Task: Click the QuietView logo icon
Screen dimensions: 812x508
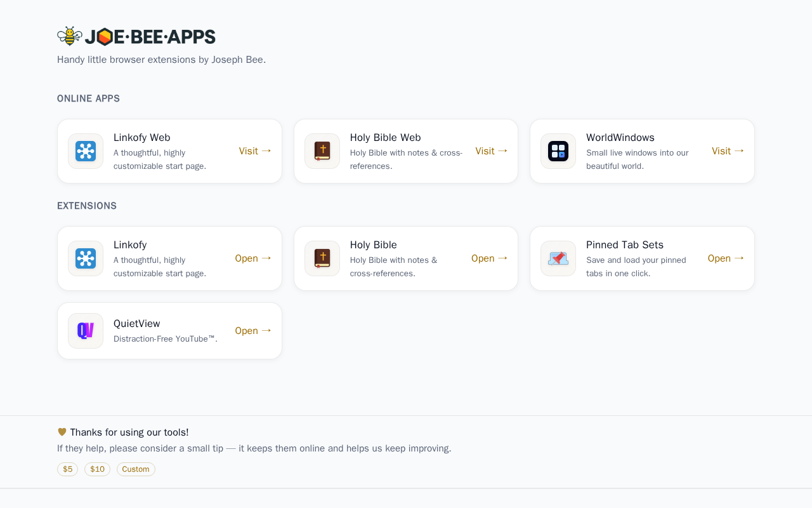Action: (x=86, y=331)
